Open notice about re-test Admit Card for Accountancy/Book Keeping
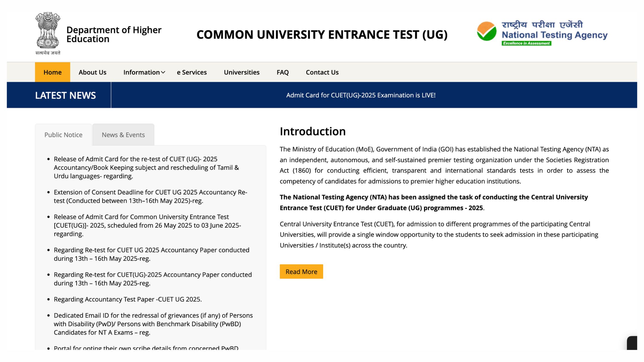 click(146, 167)
